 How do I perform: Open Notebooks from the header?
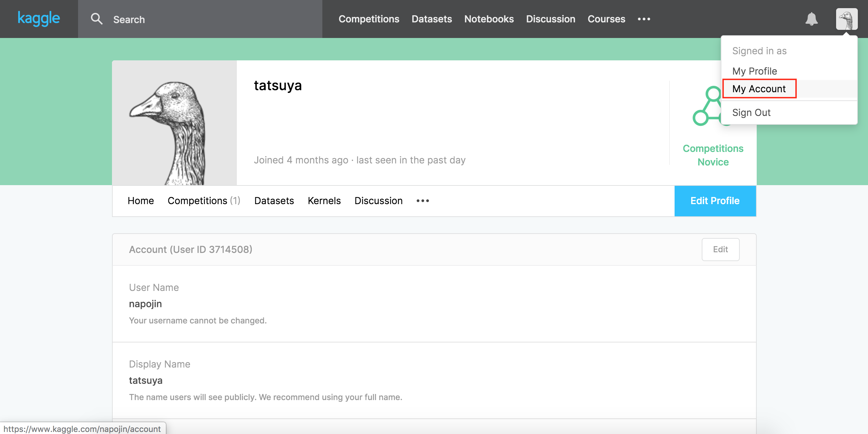[489, 19]
